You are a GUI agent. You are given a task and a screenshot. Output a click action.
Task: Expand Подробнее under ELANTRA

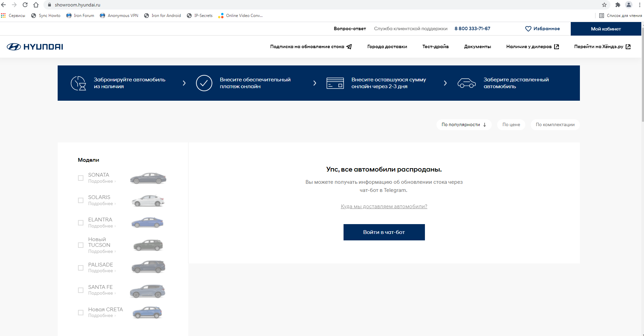pos(102,226)
